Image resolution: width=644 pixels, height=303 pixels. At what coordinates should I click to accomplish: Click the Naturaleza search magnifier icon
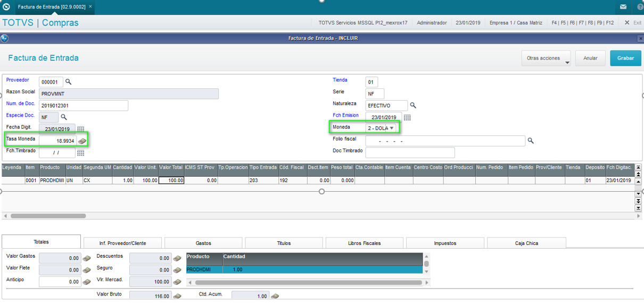pyautogui.click(x=413, y=105)
